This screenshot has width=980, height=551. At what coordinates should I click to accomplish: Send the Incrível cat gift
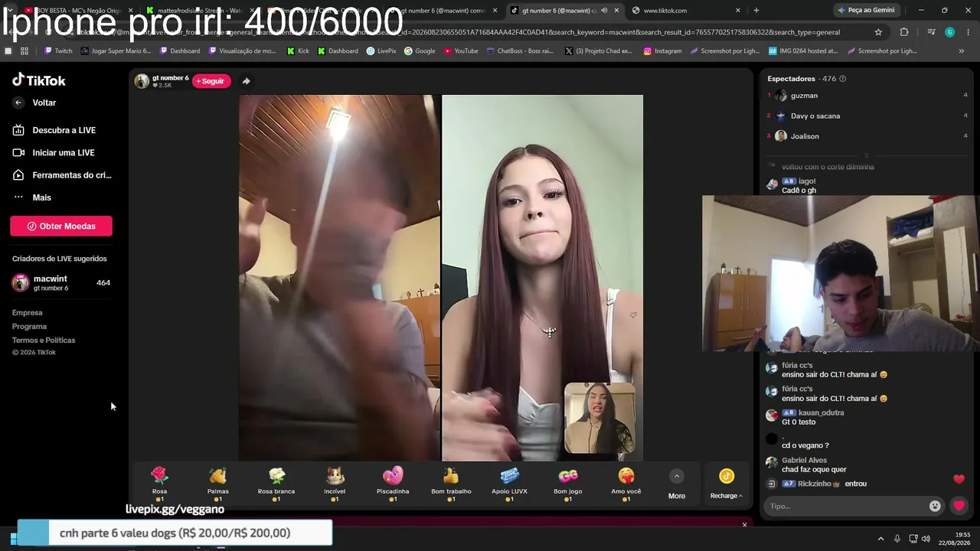335,484
